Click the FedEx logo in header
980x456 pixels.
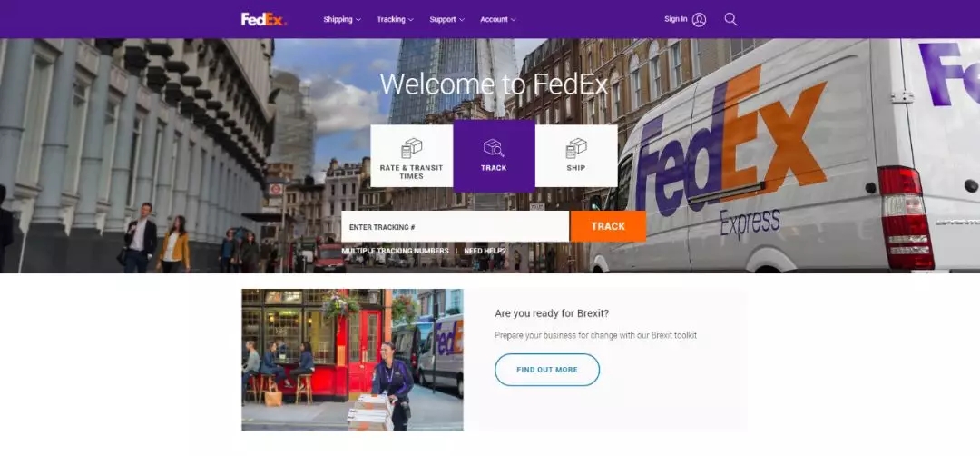tap(264, 19)
